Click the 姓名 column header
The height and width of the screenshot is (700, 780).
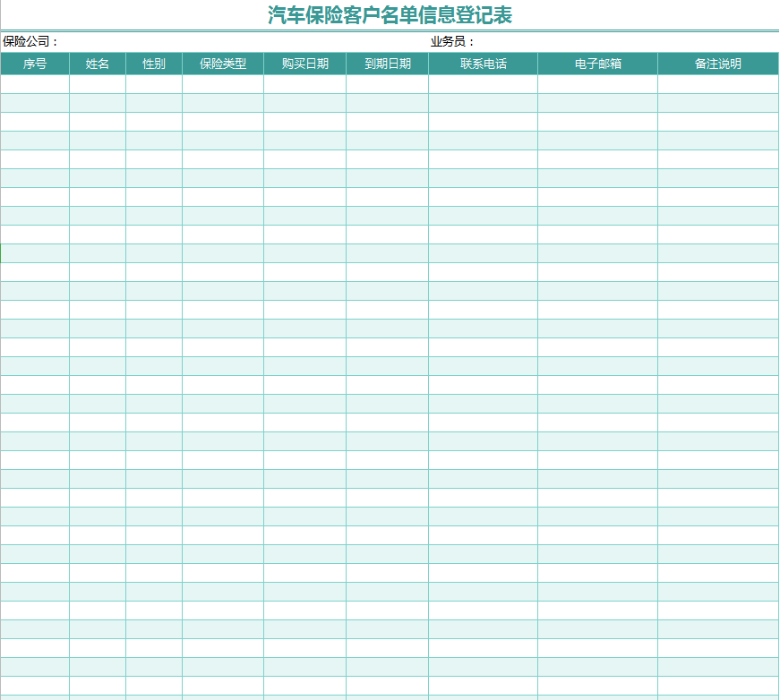(x=97, y=64)
